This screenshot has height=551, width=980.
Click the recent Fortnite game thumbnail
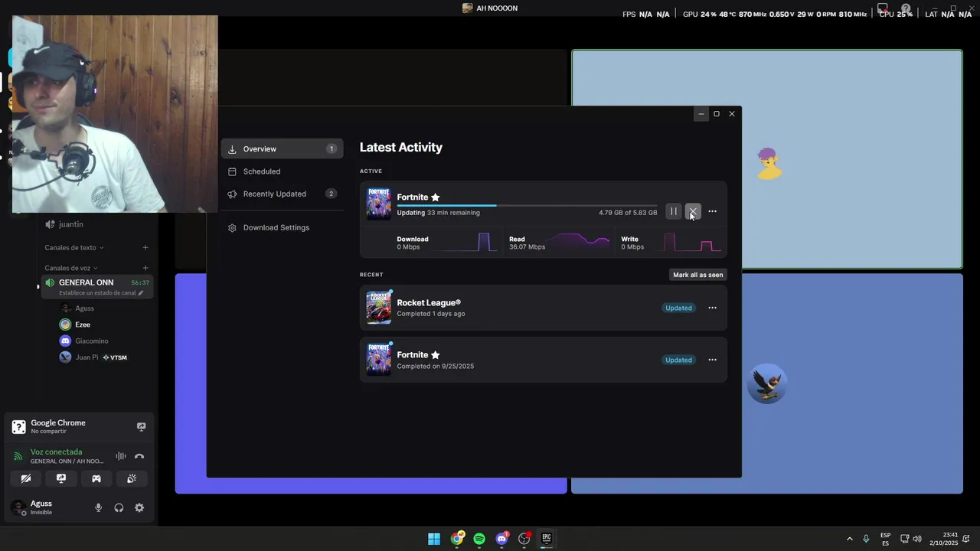[378, 360]
